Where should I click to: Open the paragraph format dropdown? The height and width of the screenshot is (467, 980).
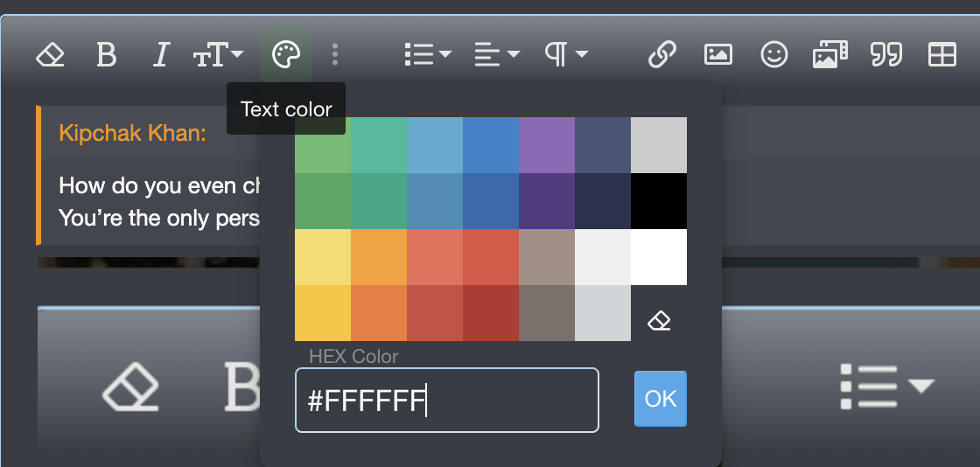[566, 56]
